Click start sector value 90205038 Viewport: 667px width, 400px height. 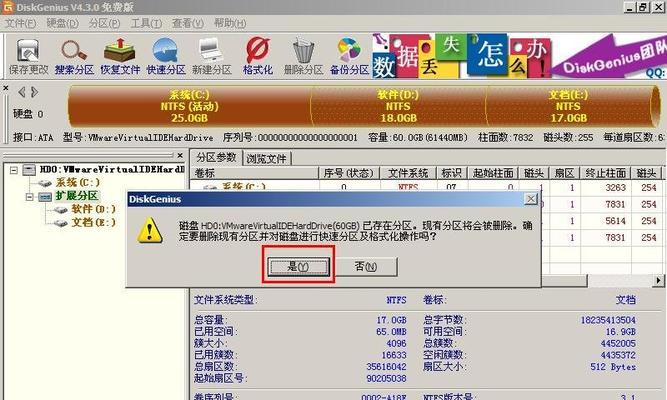click(x=386, y=378)
